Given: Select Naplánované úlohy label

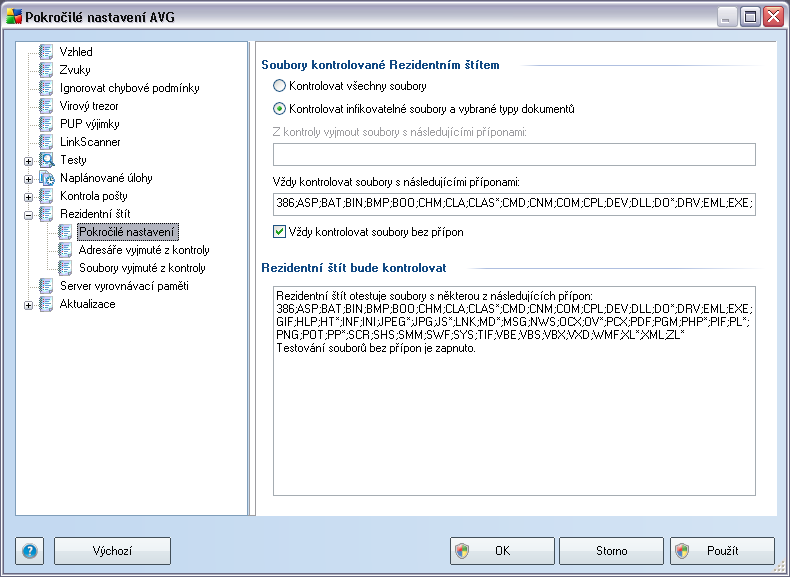Looking at the screenshot, I should 106,178.
